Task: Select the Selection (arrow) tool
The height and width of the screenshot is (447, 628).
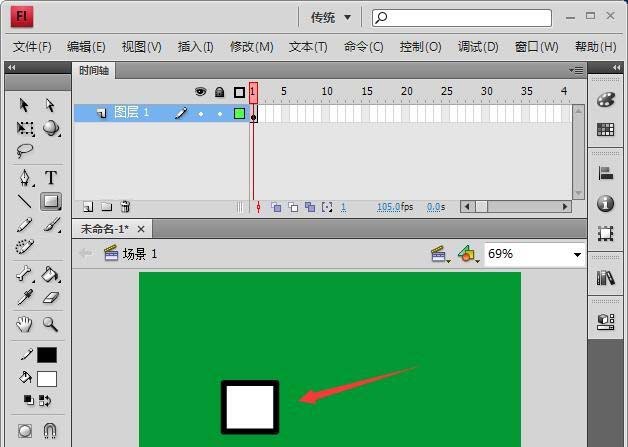Action: pos(24,105)
